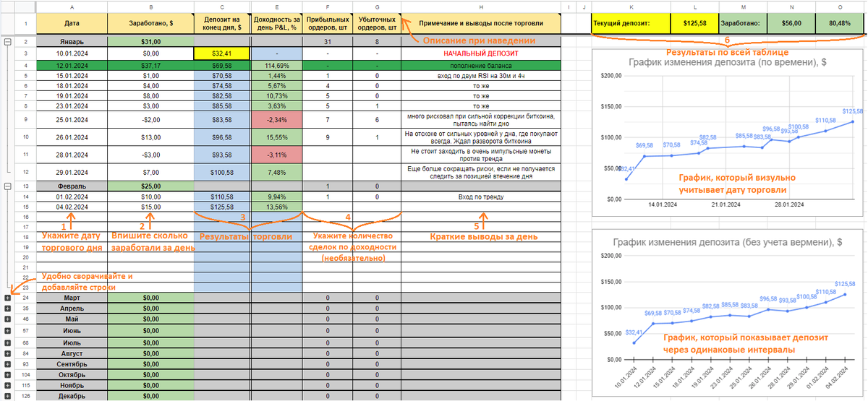Select the date cell '29.01.2024'
Image resolution: width=868 pixels, height=401 pixels.
pos(72,173)
